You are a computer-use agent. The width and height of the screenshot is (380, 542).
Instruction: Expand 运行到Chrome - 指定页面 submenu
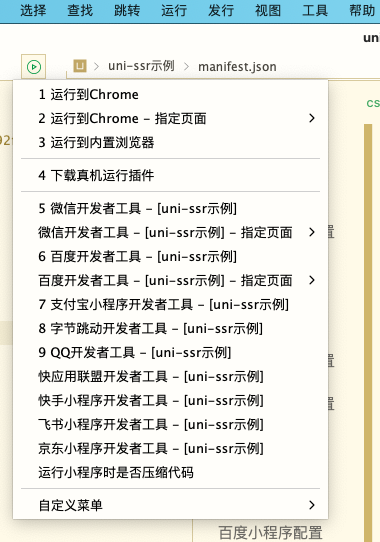(170, 119)
